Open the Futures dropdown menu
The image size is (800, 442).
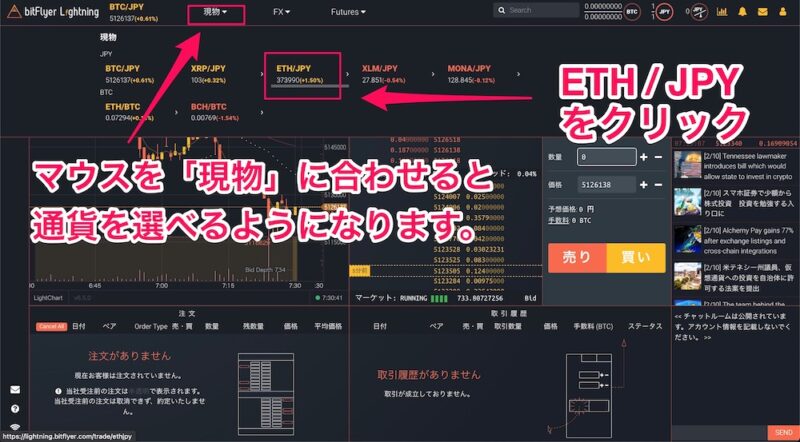pyautogui.click(x=348, y=12)
